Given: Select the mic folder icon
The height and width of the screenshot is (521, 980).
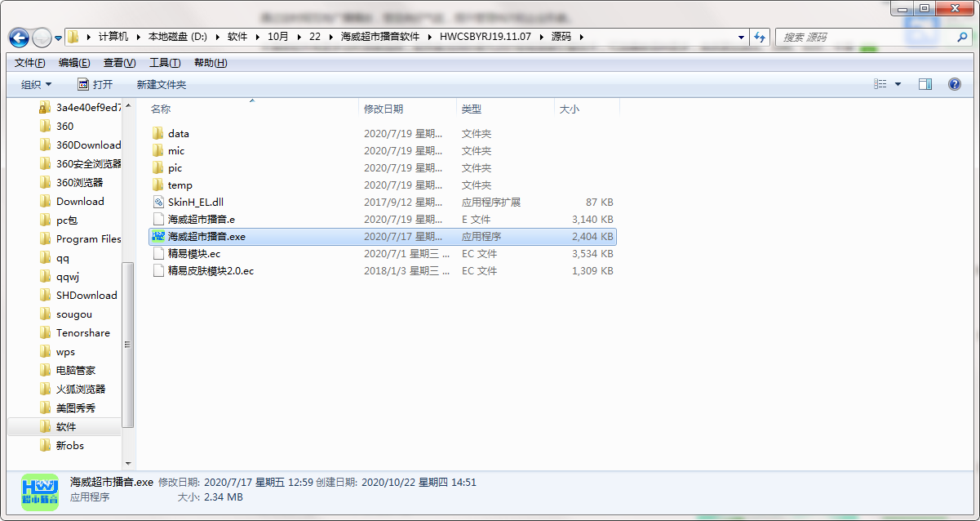Looking at the screenshot, I should coord(158,150).
